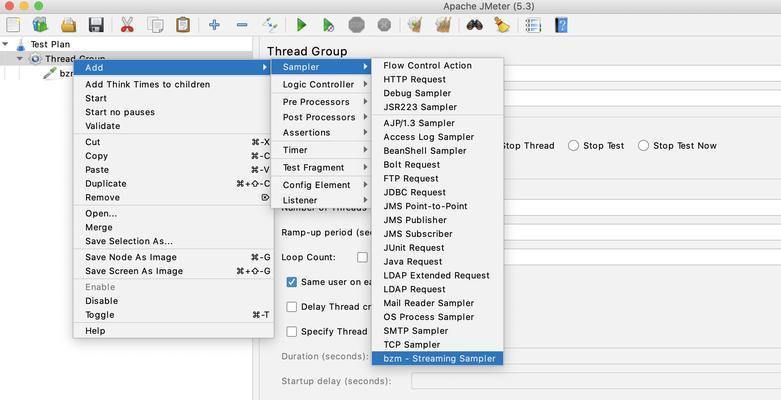
Task: Choose Save Node As Image
Action: pos(173,257)
